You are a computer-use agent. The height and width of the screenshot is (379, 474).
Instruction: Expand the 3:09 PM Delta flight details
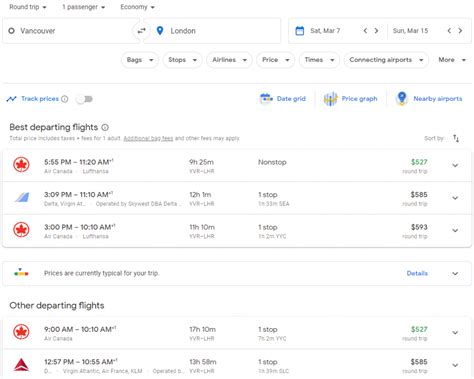coord(455,198)
